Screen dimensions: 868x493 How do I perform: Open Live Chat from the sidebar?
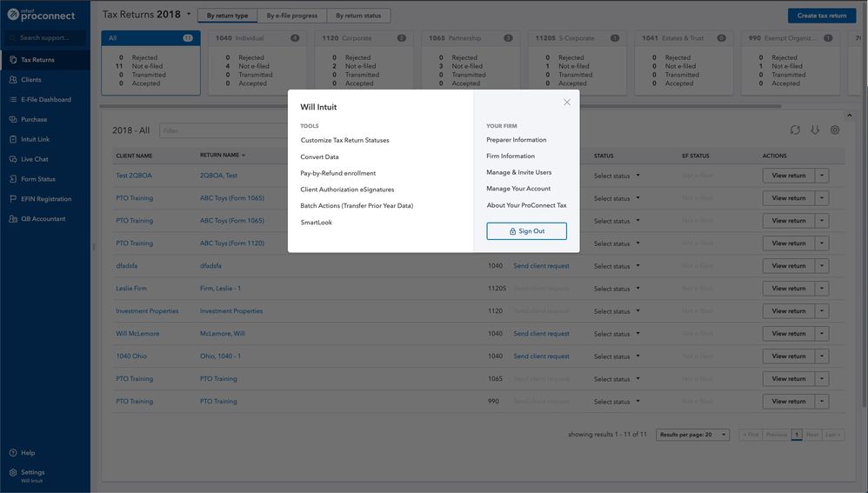pos(12,159)
